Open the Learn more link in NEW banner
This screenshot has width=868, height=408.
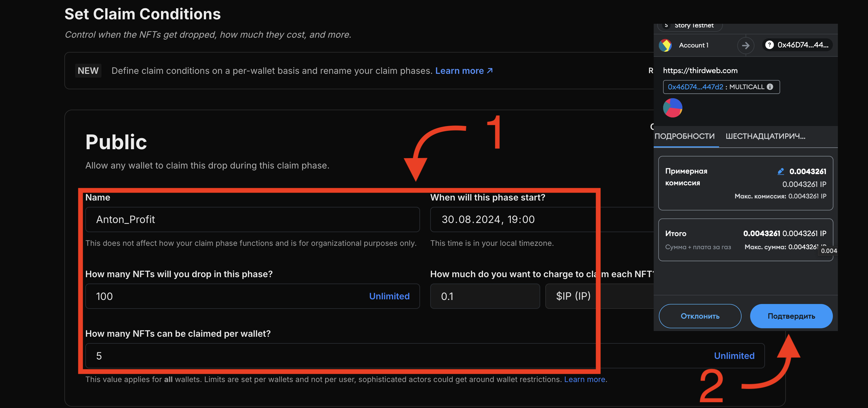click(464, 71)
